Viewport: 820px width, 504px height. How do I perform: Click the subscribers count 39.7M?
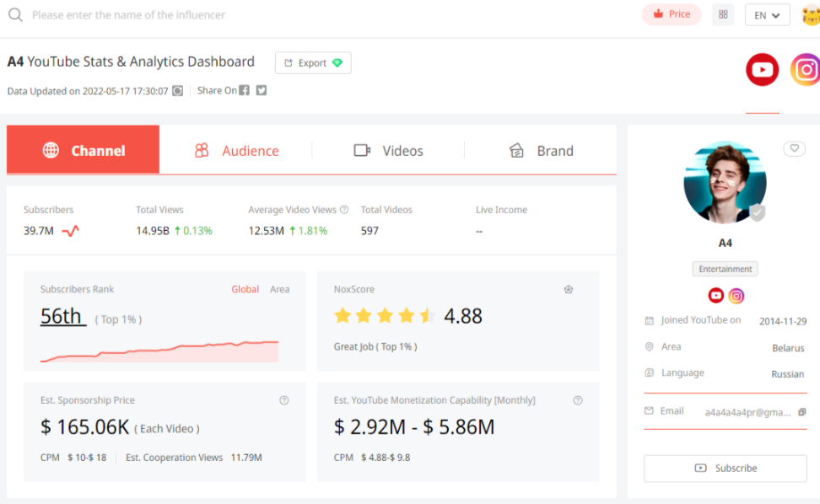tap(39, 231)
